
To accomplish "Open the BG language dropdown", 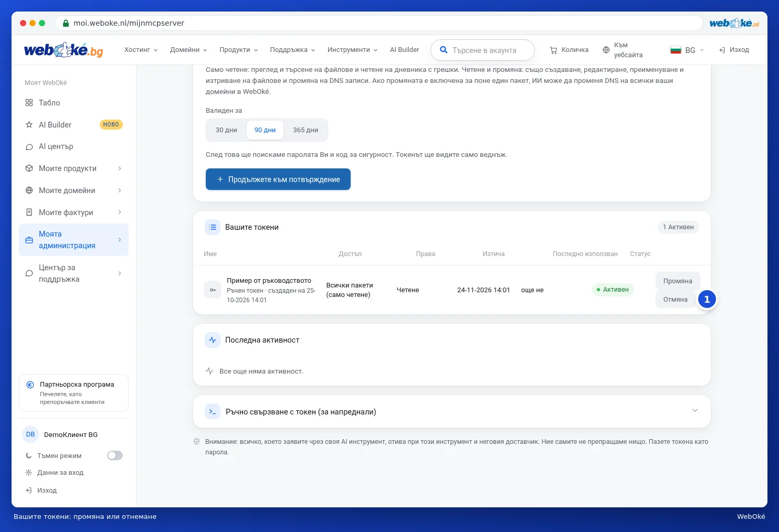I will coord(687,50).
